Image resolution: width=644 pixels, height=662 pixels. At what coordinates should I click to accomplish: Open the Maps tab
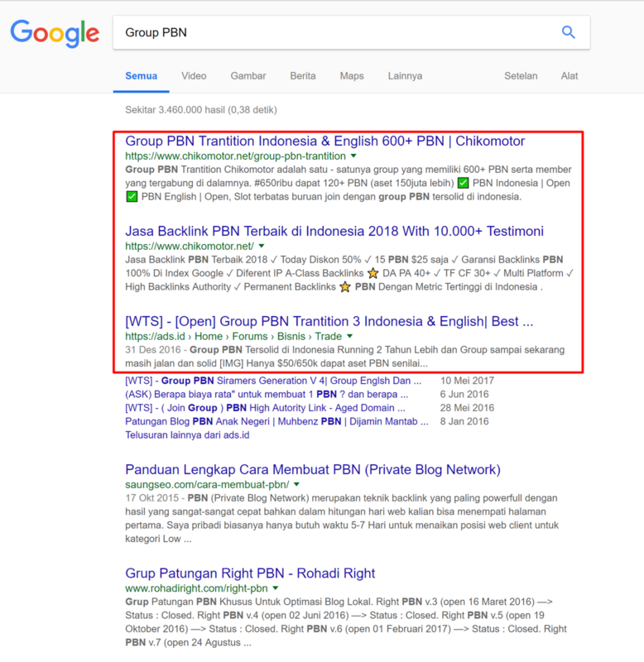(352, 76)
